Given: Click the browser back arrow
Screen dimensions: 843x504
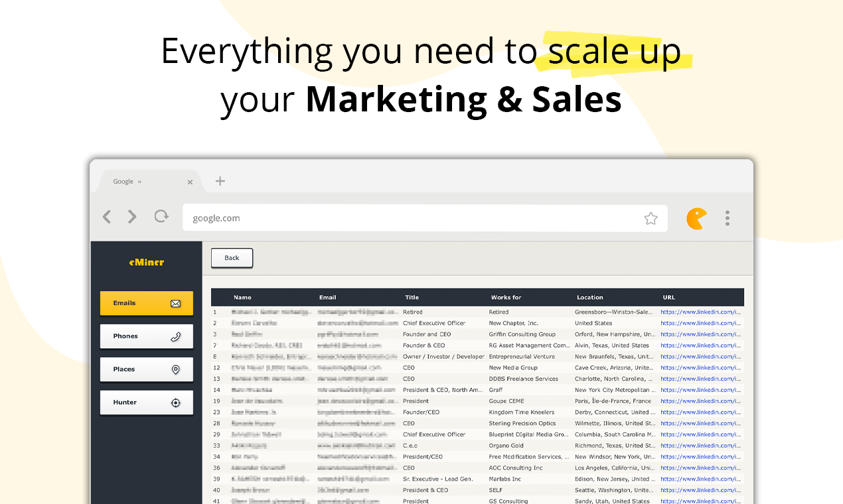Looking at the screenshot, I should 107,217.
